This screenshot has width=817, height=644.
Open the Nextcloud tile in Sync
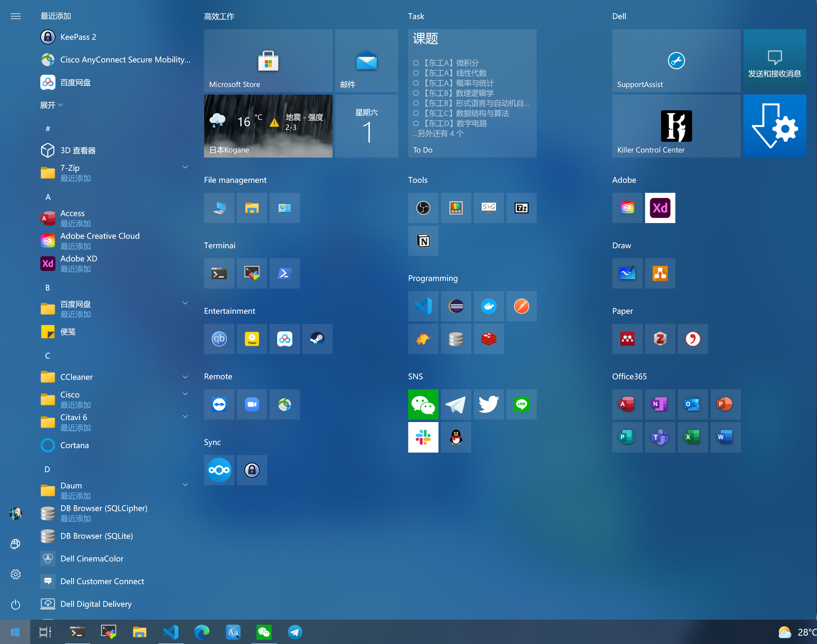coord(219,470)
